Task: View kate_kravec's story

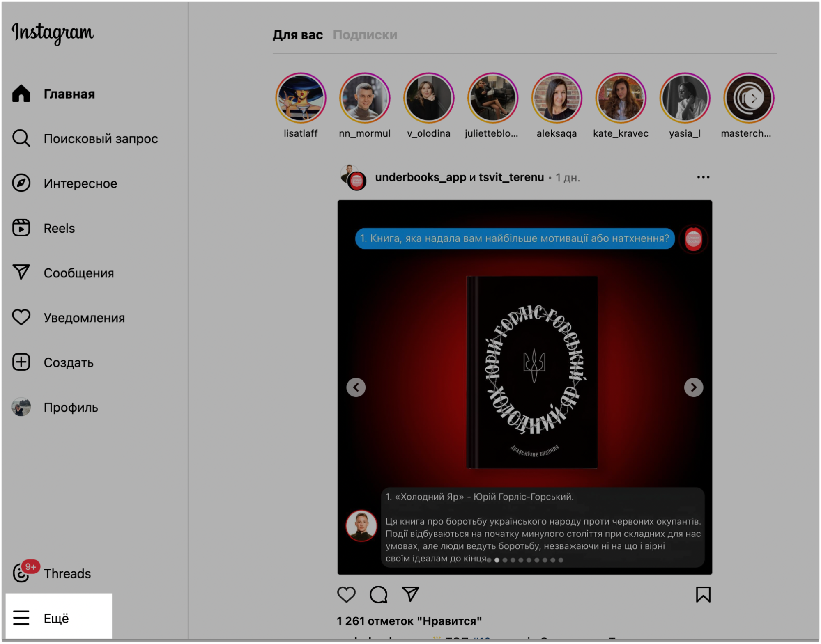Action: tap(621, 98)
